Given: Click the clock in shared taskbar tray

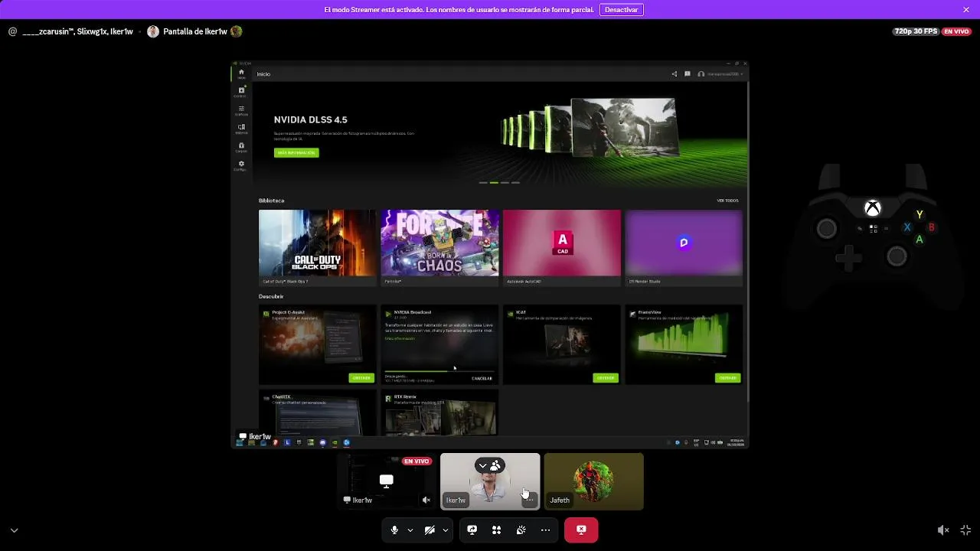Looking at the screenshot, I should [x=737, y=442].
